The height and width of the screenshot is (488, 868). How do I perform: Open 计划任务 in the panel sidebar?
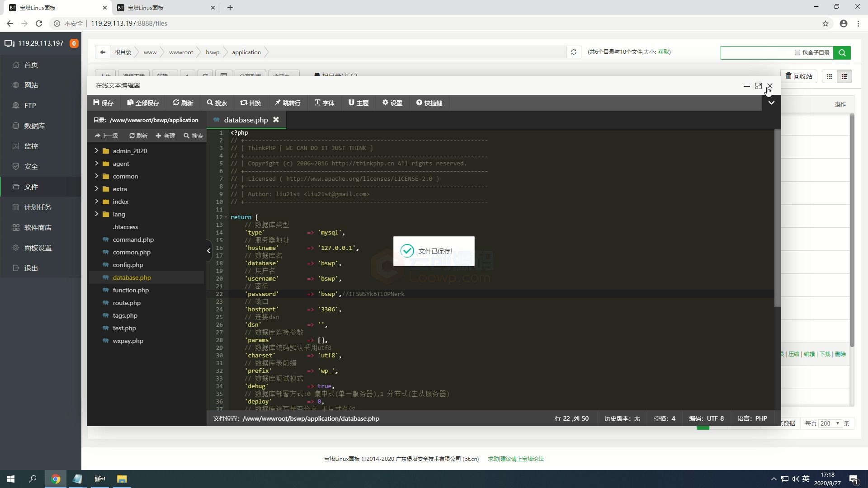(38, 207)
